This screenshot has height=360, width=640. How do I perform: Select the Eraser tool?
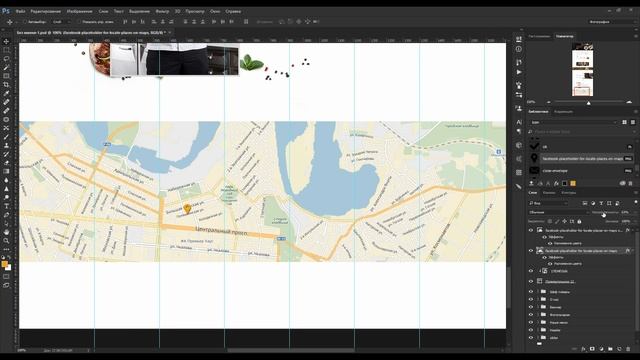click(6, 162)
